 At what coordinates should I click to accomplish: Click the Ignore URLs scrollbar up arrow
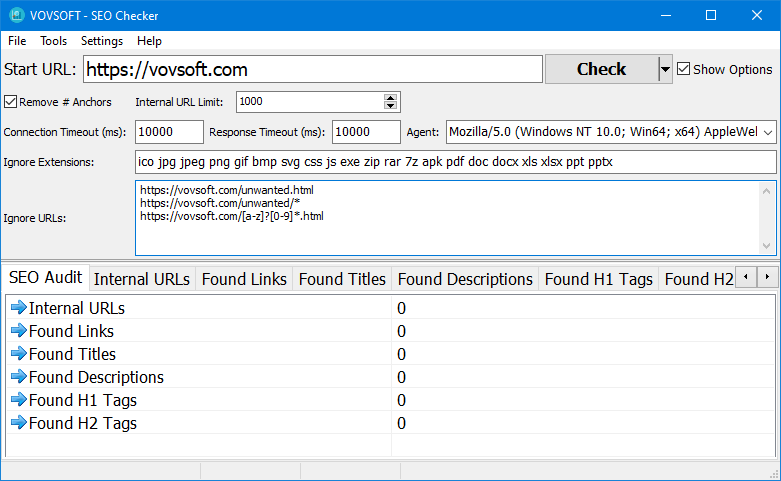click(767, 191)
